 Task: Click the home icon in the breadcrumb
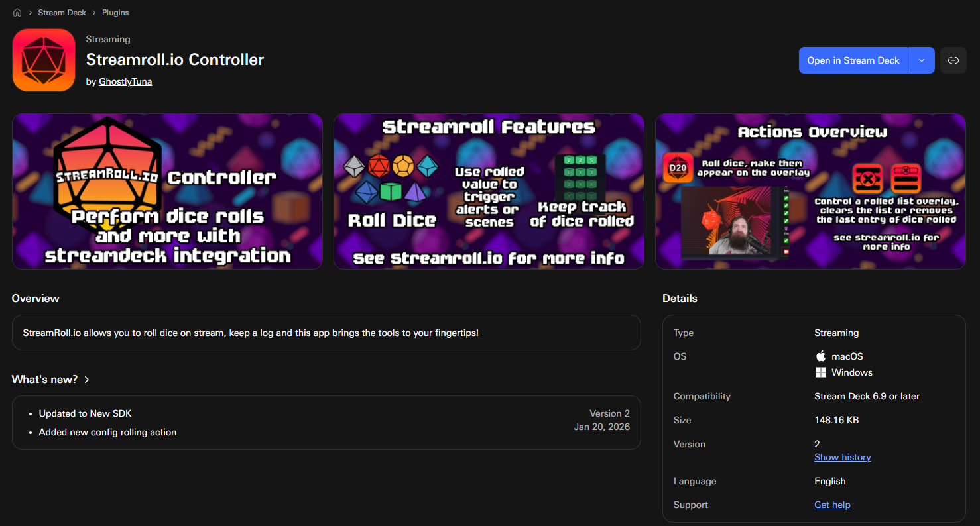click(17, 12)
